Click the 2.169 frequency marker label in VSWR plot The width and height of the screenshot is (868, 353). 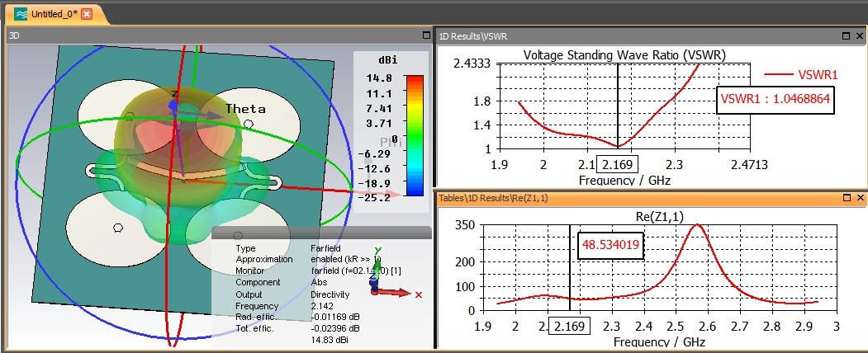(619, 164)
